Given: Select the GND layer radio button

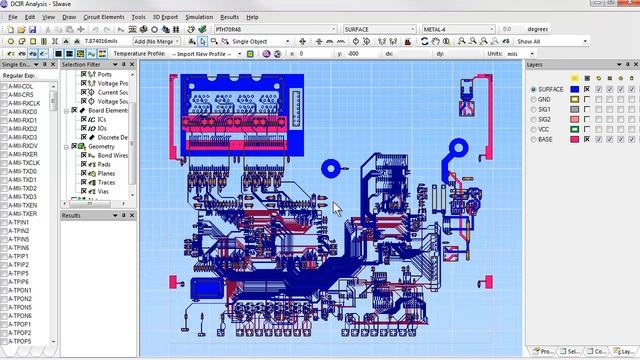Looking at the screenshot, I should coord(533,99).
